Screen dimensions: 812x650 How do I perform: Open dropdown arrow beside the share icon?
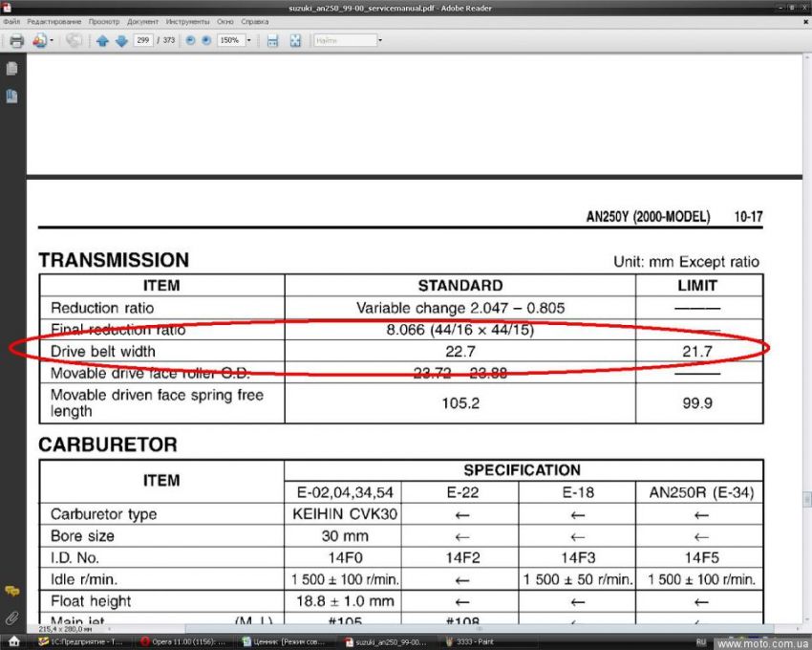point(52,40)
